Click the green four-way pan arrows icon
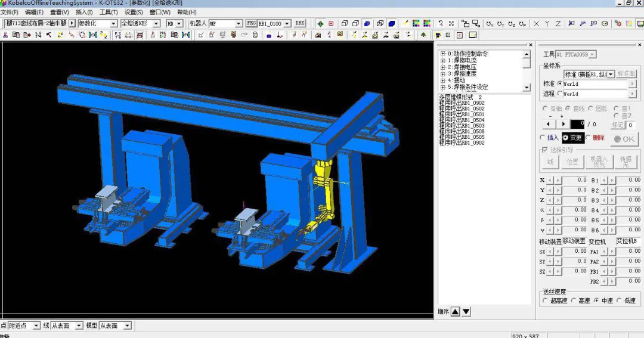Viewport: 644px width, 338px height. point(320,24)
